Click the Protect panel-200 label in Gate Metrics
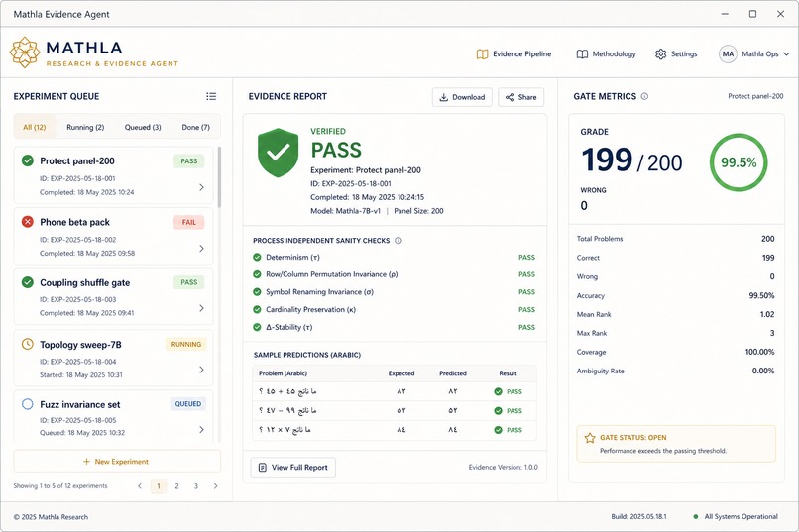Image resolution: width=799 pixels, height=532 pixels. point(755,96)
